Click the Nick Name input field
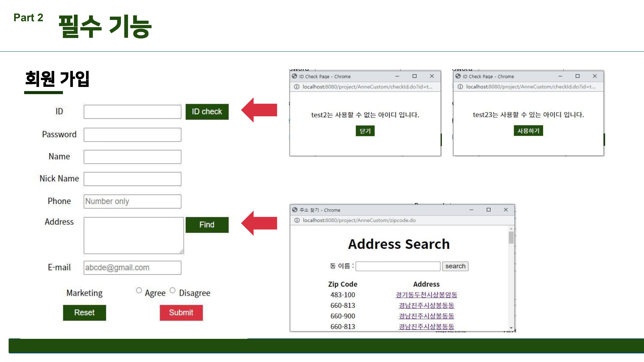 (133, 179)
